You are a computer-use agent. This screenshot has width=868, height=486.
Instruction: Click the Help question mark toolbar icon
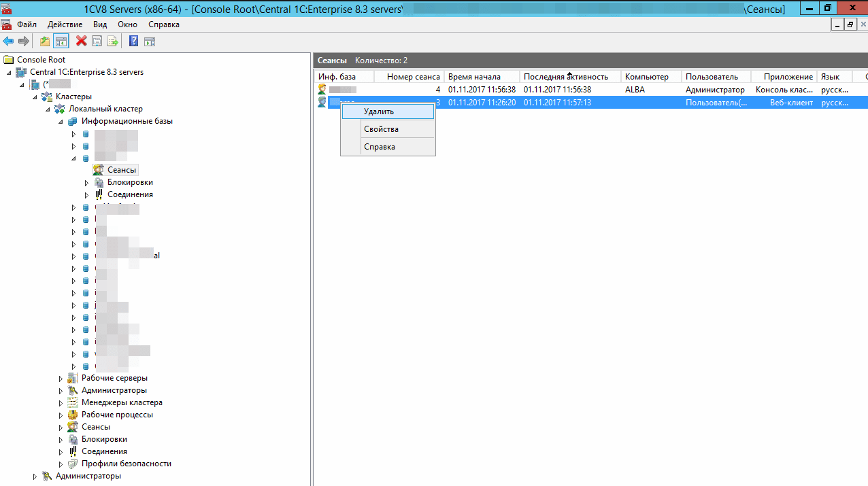pos(133,41)
